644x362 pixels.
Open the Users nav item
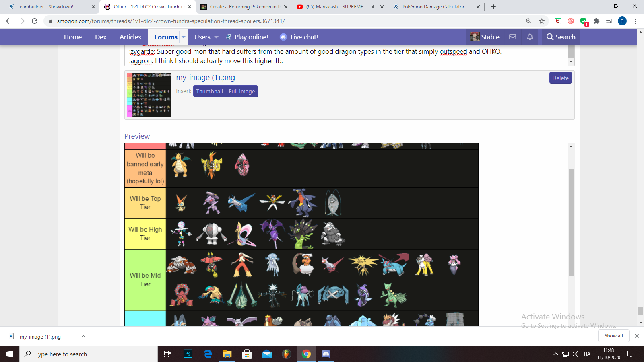202,37
